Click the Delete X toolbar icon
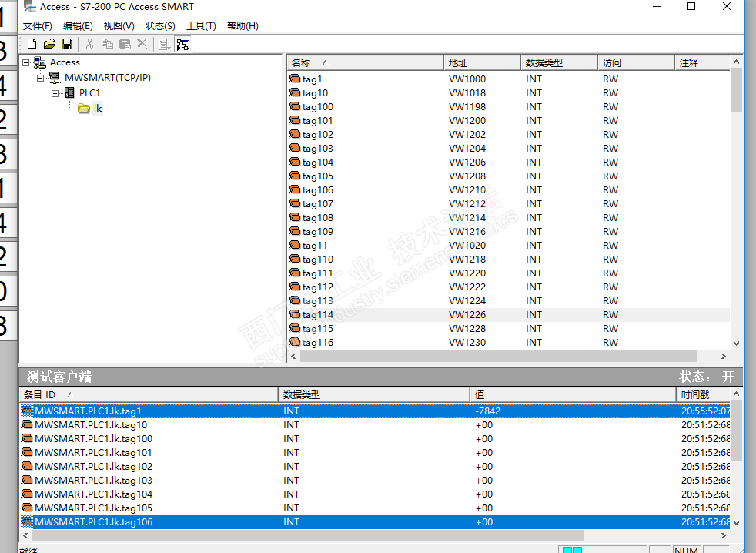This screenshot has height=553, width=756. tap(142, 43)
